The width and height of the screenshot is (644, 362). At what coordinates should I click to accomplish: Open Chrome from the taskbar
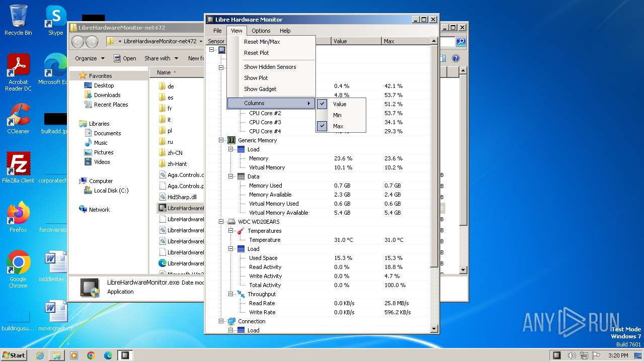(91, 355)
